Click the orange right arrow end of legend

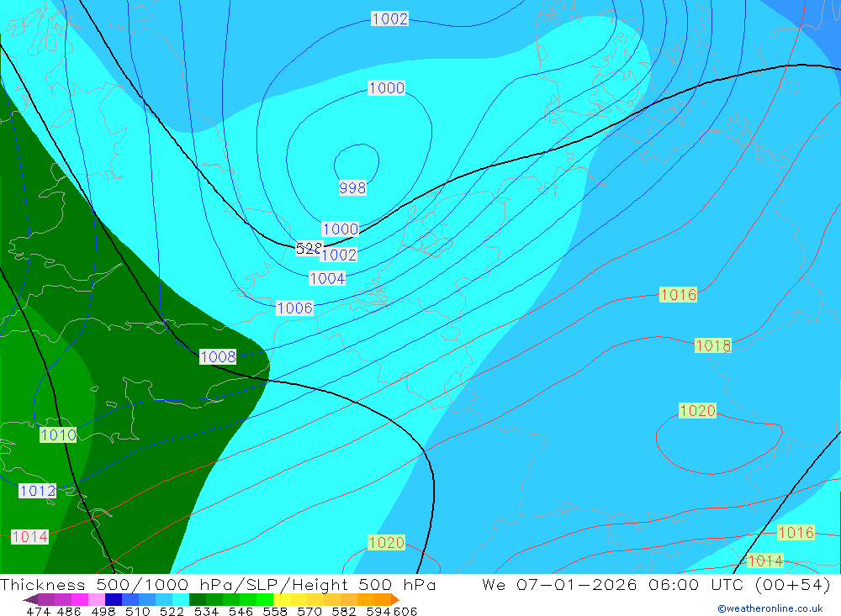tap(395, 599)
